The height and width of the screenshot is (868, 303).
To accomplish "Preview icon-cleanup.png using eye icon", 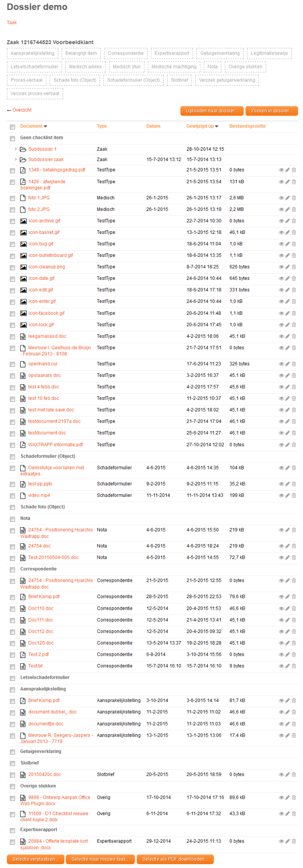I will click(281, 267).
